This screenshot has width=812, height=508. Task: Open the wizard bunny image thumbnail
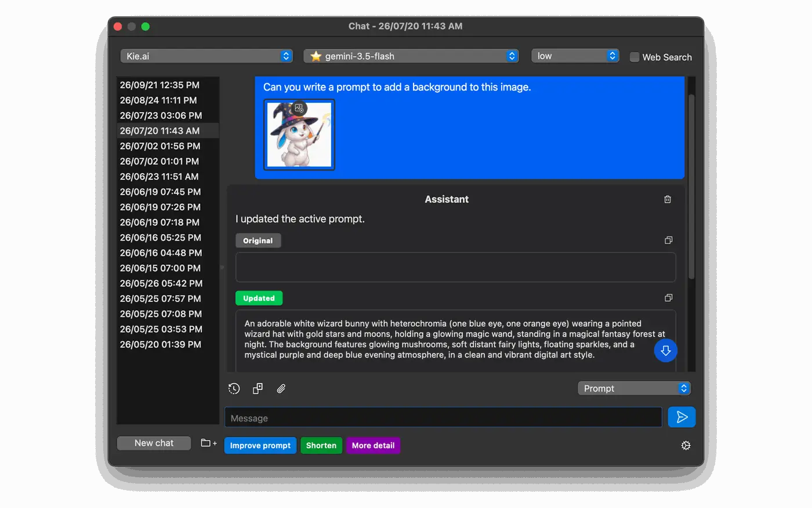click(x=299, y=135)
